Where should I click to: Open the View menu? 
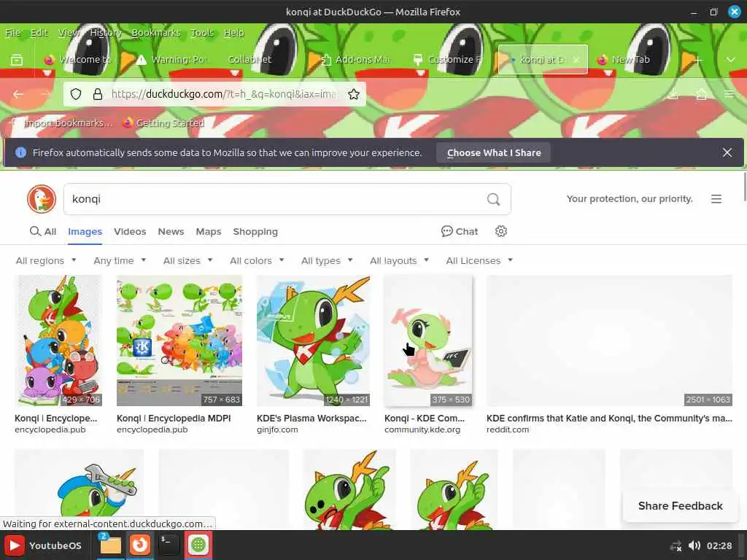click(69, 32)
